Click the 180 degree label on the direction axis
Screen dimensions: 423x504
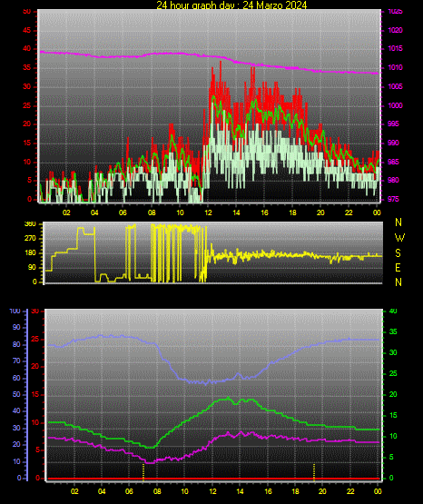coord(31,253)
